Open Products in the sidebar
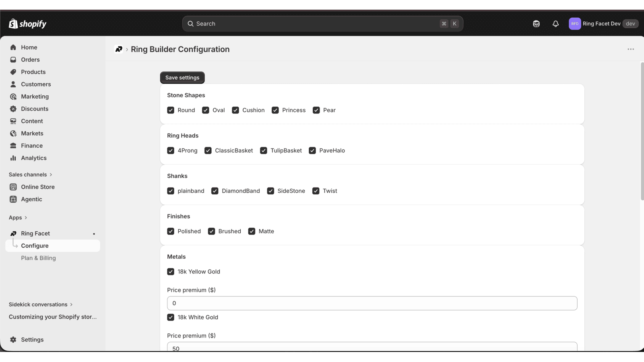The image size is (644, 362). click(x=53, y=72)
